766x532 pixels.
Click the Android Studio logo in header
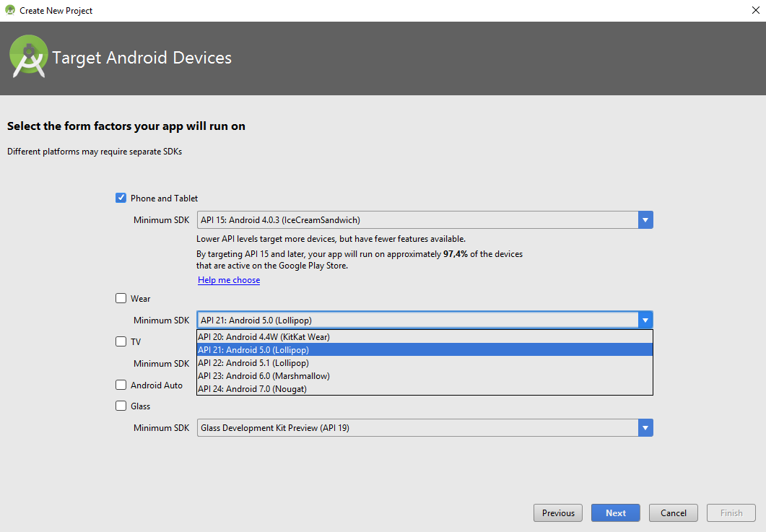coord(29,57)
